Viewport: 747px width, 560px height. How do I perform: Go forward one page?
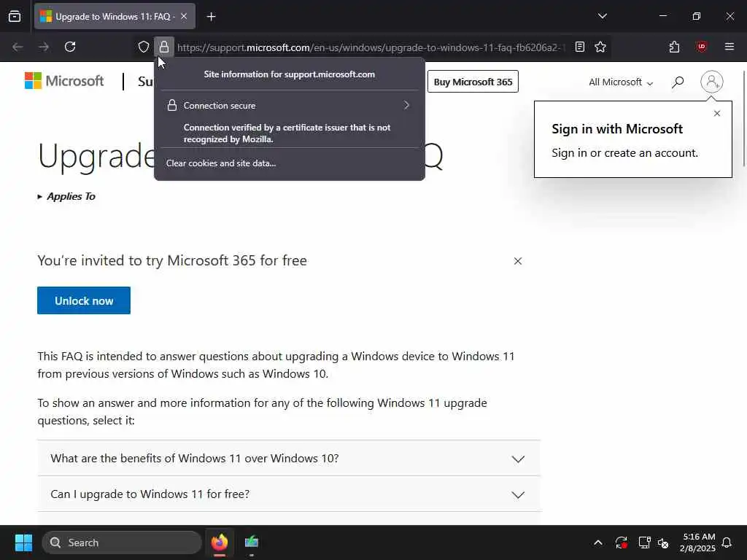[44, 47]
